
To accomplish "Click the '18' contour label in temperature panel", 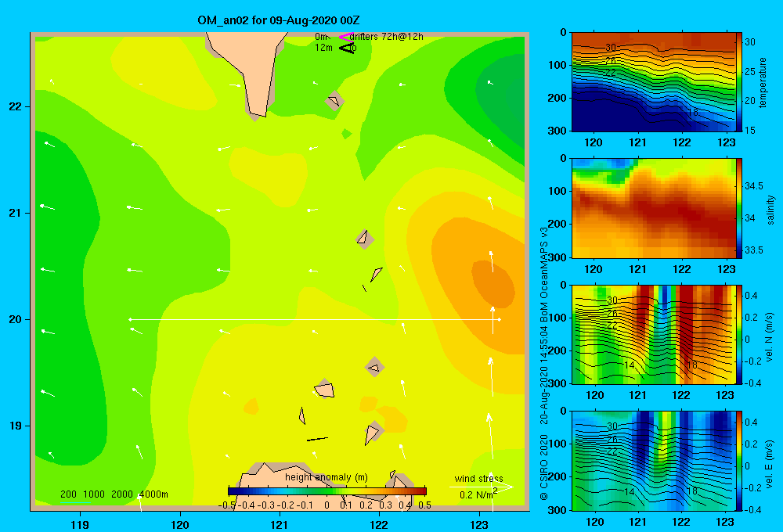I will pyautogui.click(x=692, y=113).
